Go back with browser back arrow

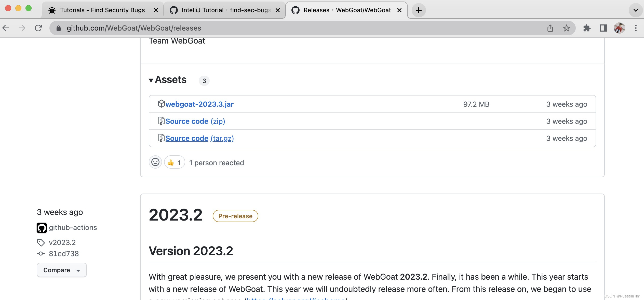click(6, 28)
